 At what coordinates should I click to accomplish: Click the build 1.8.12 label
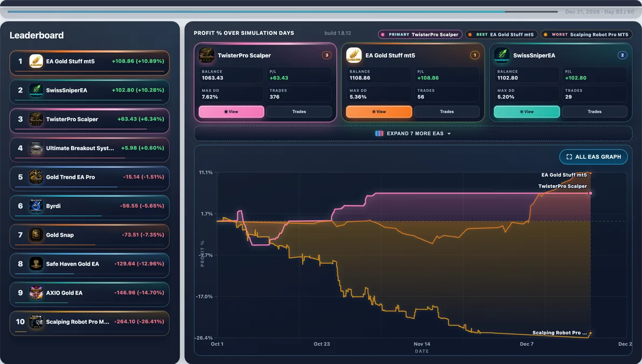(x=338, y=33)
